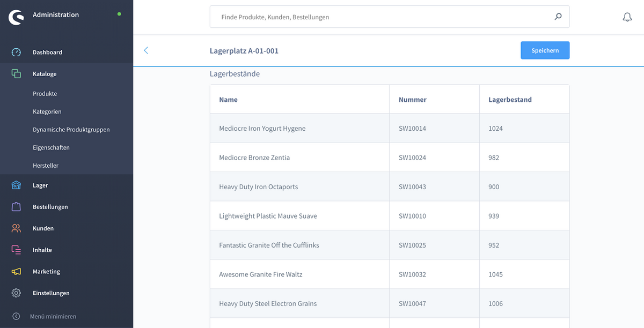The image size is (644, 328).
Task: Go back using the left chevron arrow
Action: 146,50
